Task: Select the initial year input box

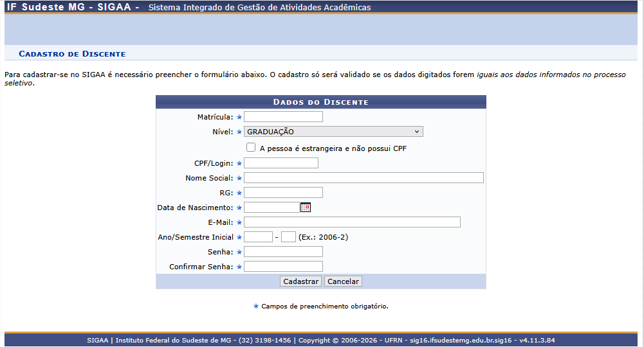Action: [x=258, y=237]
